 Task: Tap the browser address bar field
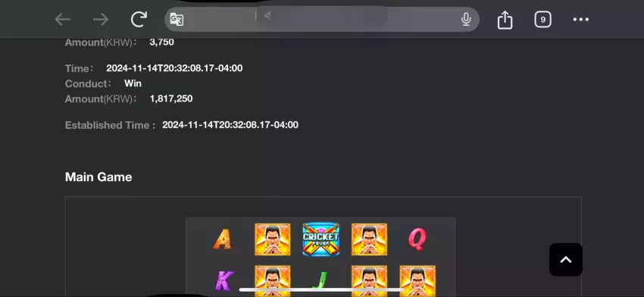(x=321, y=19)
